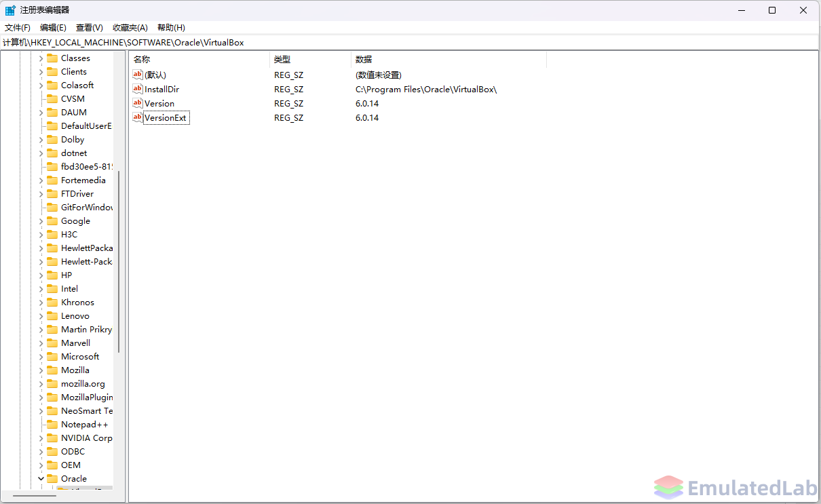
Task: Click the key tree horizontal scrollbar thumb
Action: tap(34, 496)
